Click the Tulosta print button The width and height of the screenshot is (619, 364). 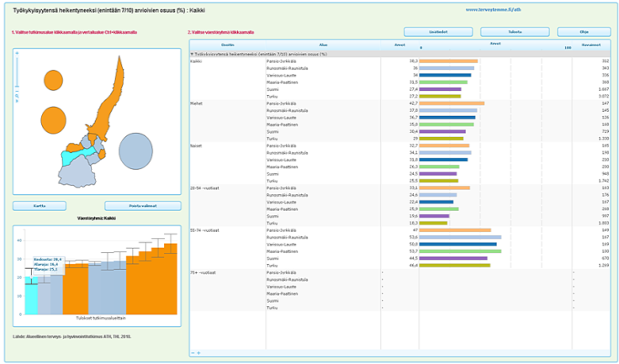pyautogui.click(x=515, y=32)
